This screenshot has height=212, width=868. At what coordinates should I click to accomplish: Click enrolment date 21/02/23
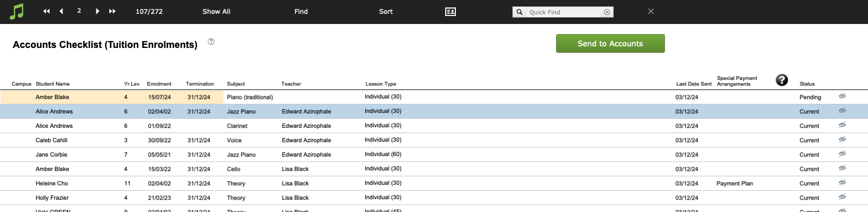(x=159, y=198)
